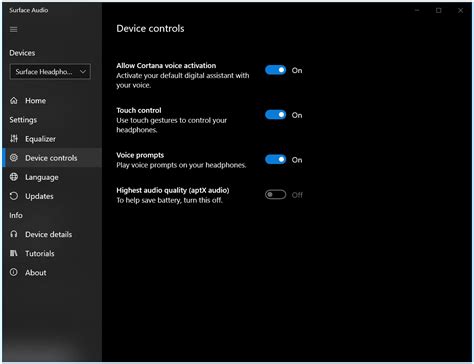The height and width of the screenshot is (364, 474).
Task: Click the 'Info' sidebar section heading
Action: [16, 215]
